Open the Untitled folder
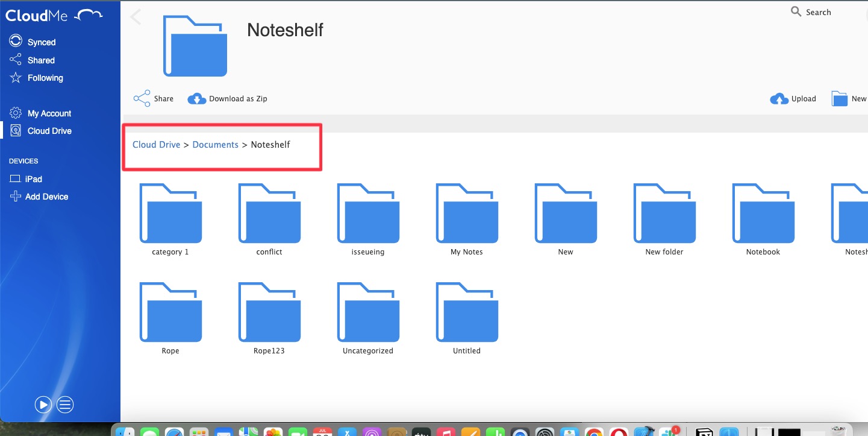 coord(467,319)
